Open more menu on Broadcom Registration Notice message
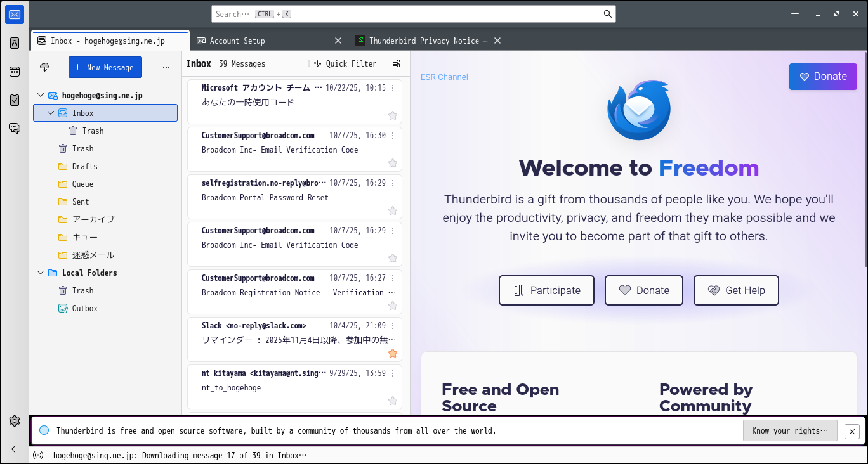This screenshot has height=464, width=868. click(393, 278)
